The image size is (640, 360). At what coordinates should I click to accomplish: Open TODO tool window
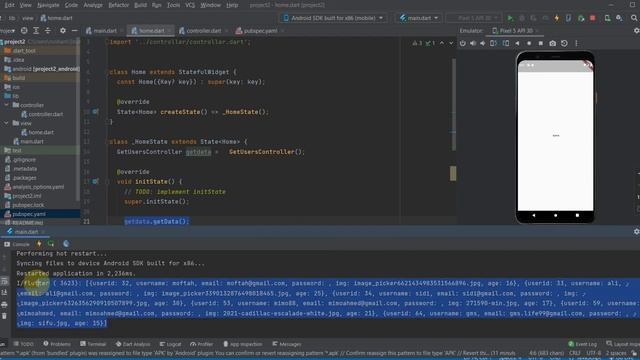[24, 344]
